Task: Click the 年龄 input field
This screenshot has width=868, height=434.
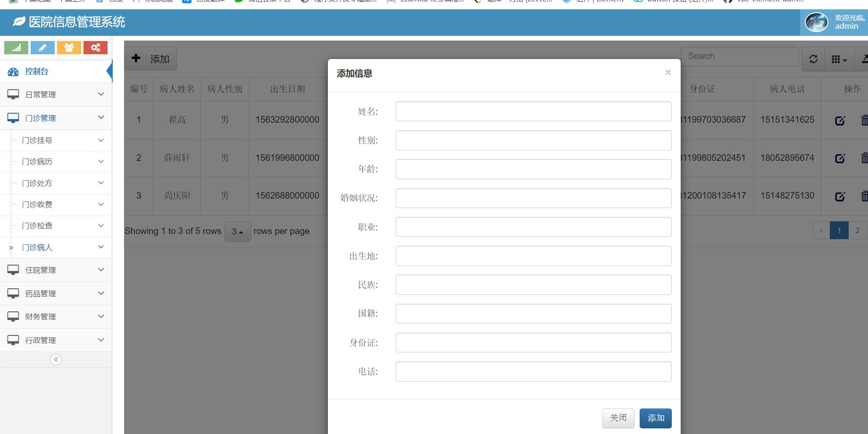Action: pyautogui.click(x=534, y=169)
